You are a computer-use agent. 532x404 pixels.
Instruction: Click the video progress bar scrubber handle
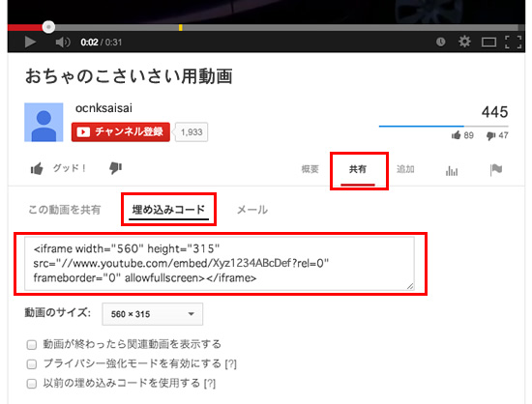48,27
